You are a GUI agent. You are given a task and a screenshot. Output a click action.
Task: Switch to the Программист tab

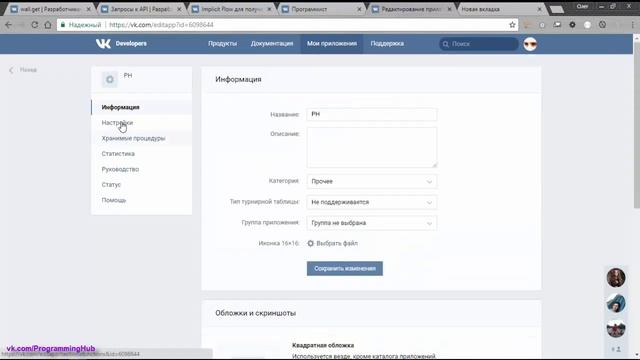pos(322,9)
